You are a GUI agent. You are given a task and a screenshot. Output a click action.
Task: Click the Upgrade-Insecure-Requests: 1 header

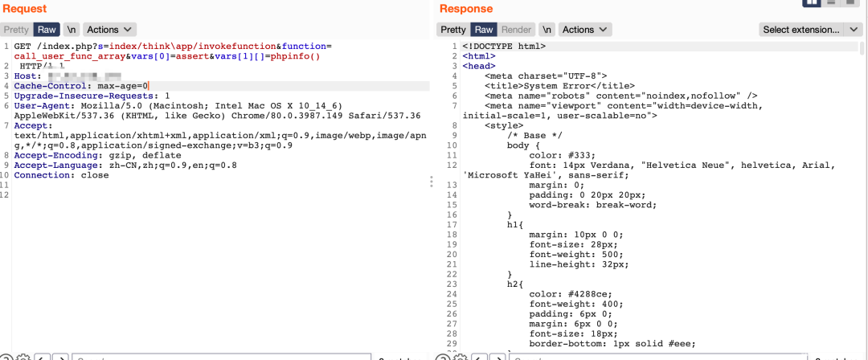point(92,96)
